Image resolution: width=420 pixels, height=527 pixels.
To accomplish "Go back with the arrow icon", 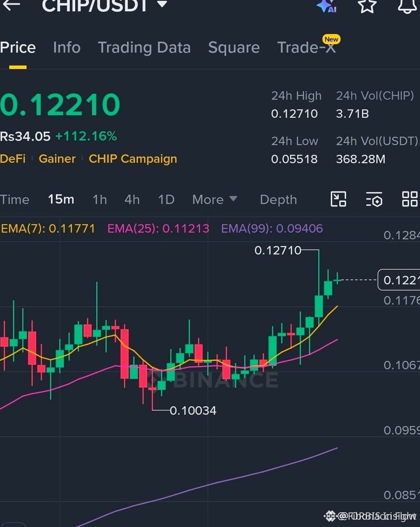I will coord(11,5).
